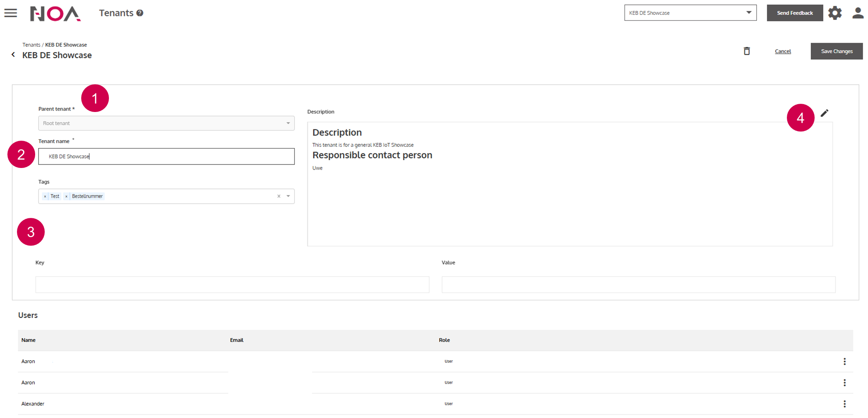The image size is (868, 418).
Task: Clear all tags in Tags field
Action: click(x=279, y=196)
